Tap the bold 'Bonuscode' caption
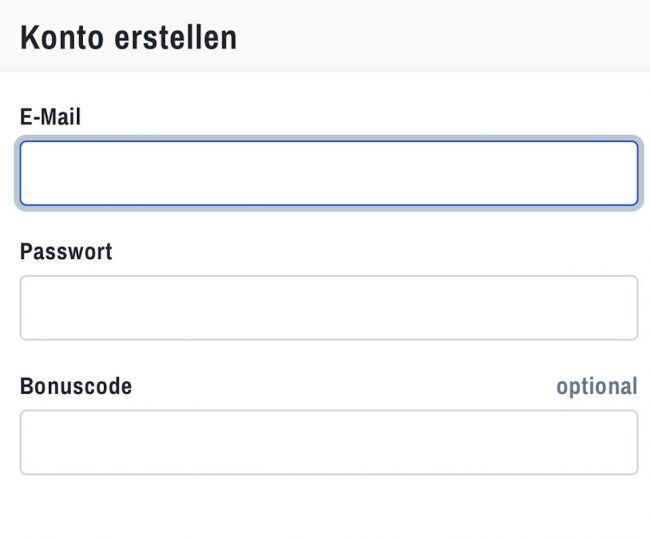 coord(76,386)
